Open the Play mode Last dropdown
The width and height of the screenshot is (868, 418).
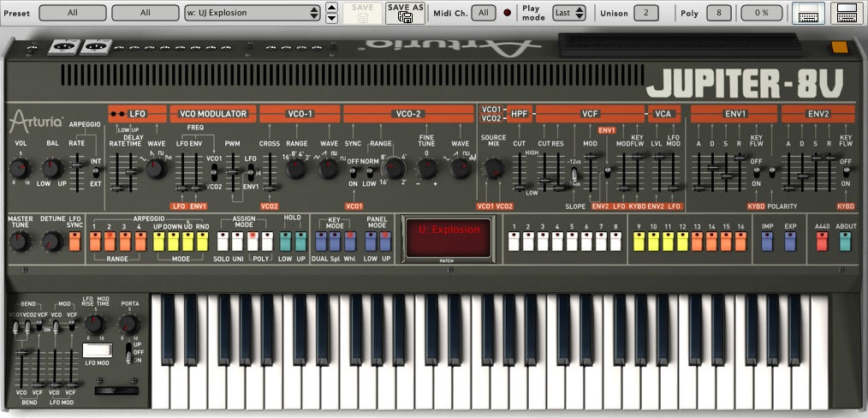click(x=569, y=12)
